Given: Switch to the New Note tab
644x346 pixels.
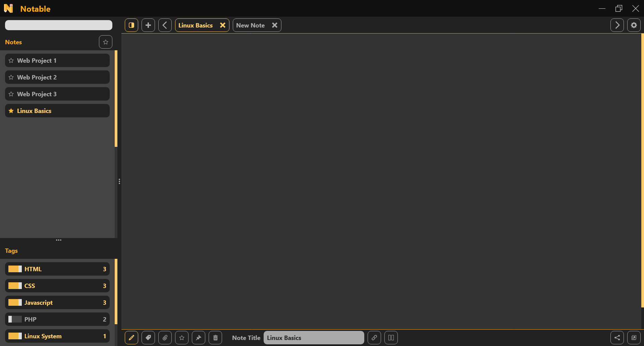Looking at the screenshot, I should click(x=250, y=25).
